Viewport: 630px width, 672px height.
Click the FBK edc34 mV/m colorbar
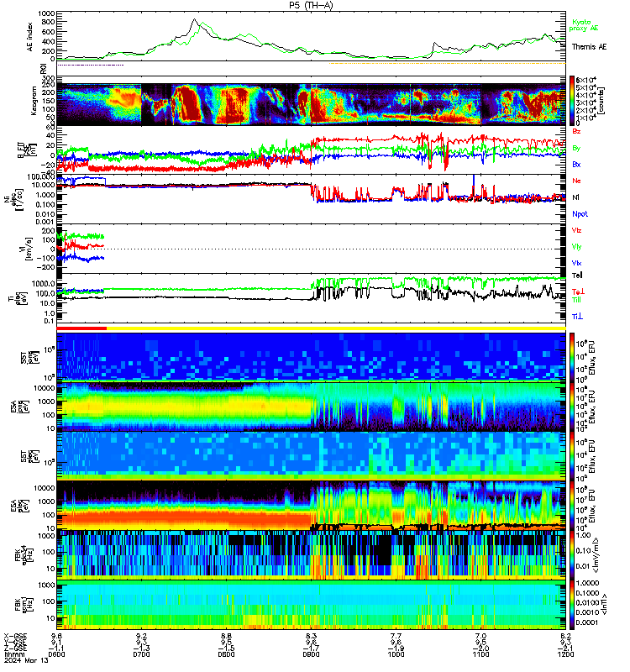tap(572, 555)
